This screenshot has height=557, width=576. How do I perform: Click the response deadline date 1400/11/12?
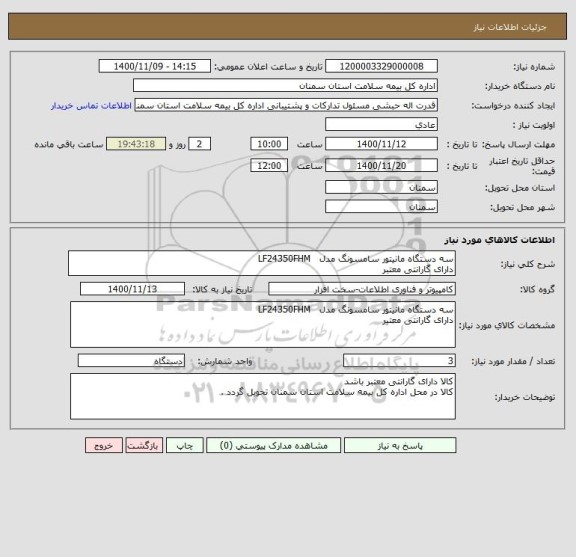click(x=381, y=144)
